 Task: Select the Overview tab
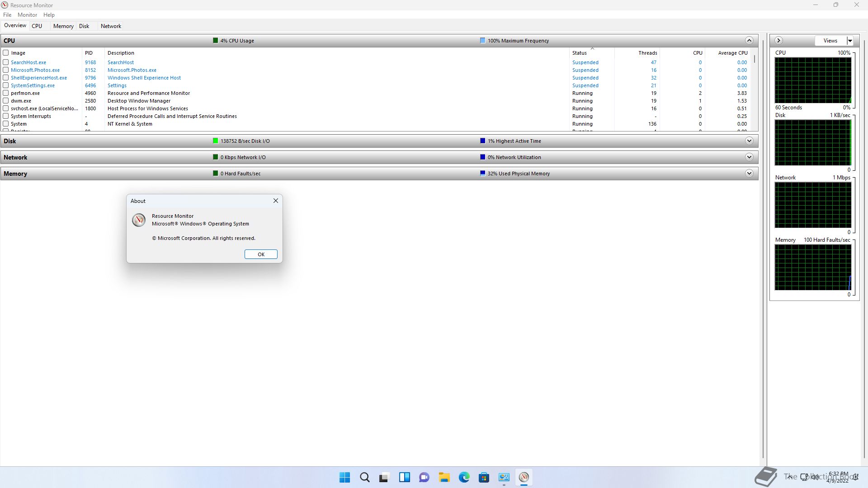click(15, 25)
